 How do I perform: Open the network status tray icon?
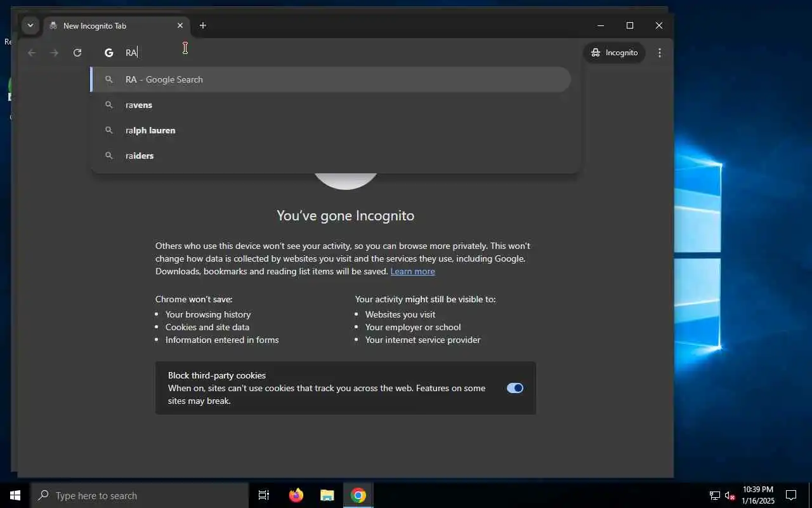point(715,495)
